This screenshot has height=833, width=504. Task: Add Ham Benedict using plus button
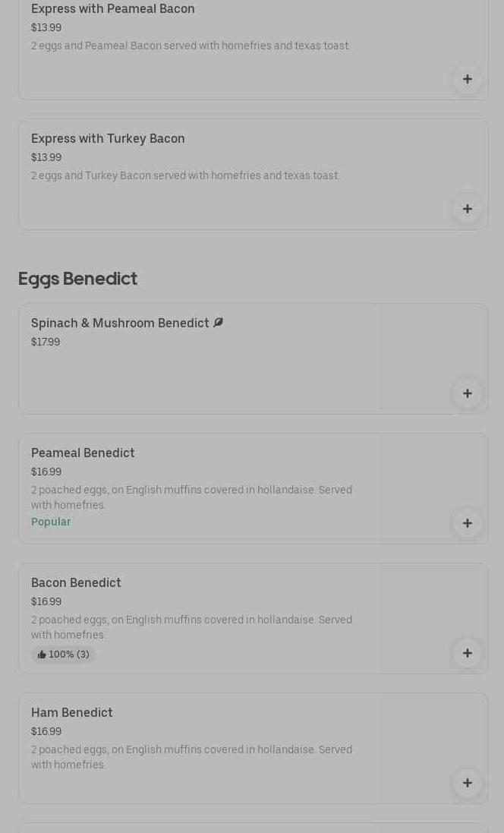[x=467, y=783]
